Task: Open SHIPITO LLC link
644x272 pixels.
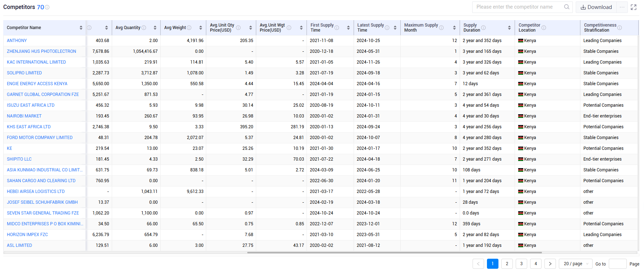Action: (19, 159)
